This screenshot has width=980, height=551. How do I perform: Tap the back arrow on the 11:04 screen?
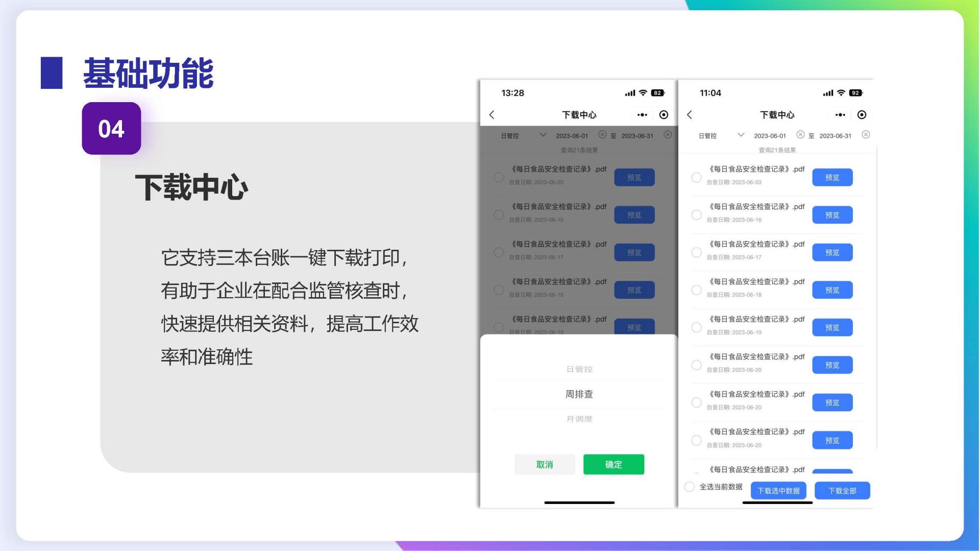click(x=690, y=115)
